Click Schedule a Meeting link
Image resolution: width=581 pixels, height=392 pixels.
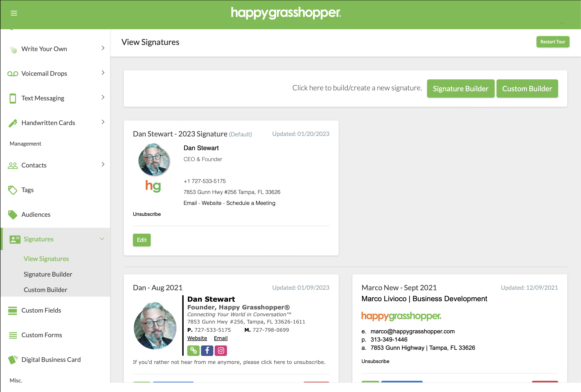(x=251, y=203)
